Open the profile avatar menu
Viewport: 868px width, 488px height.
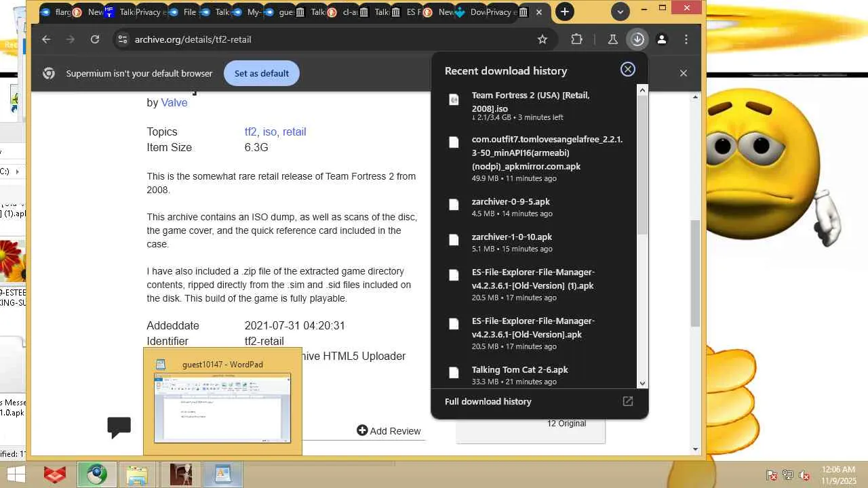[x=662, y=39]
